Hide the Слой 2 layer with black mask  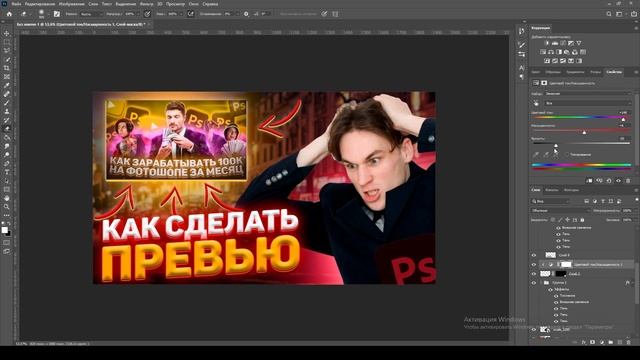click(x=533, y=273)
